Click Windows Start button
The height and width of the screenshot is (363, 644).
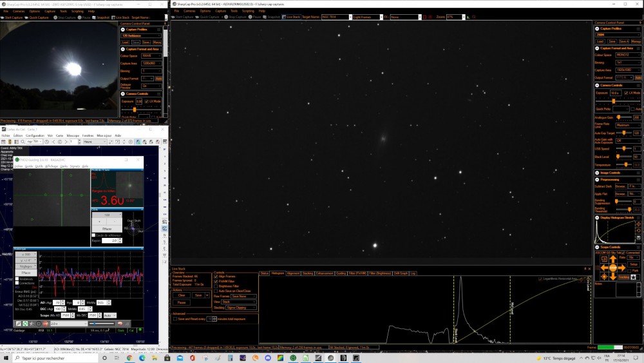[6, 358]
